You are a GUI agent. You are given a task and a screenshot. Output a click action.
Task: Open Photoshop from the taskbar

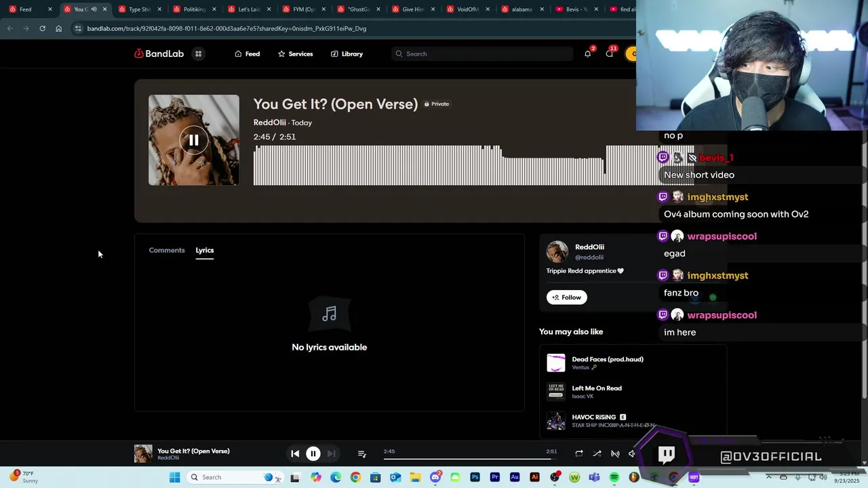[475, 477]
